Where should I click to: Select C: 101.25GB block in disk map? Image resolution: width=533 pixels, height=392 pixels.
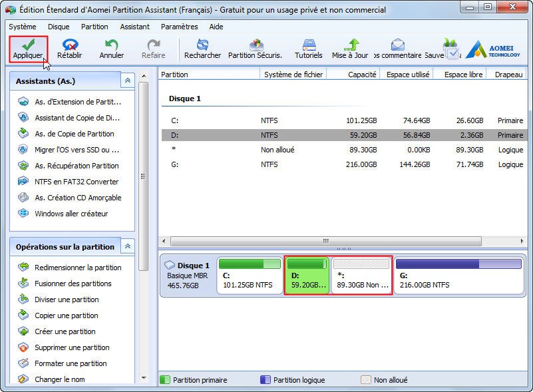[250, 276]
